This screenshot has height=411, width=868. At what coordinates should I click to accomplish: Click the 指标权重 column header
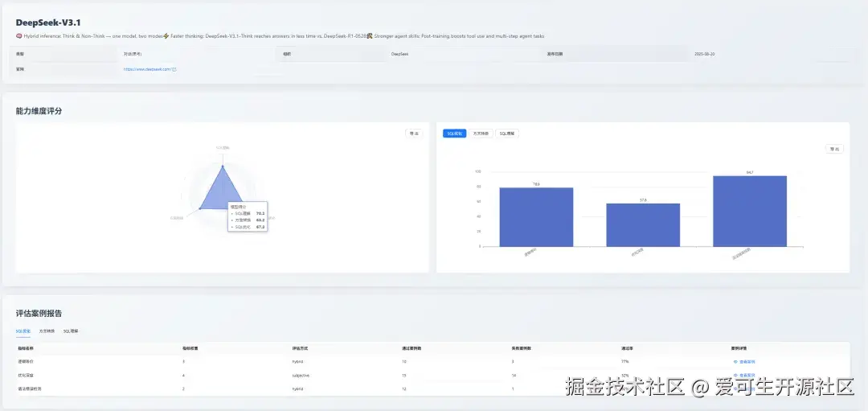[190, 348]
